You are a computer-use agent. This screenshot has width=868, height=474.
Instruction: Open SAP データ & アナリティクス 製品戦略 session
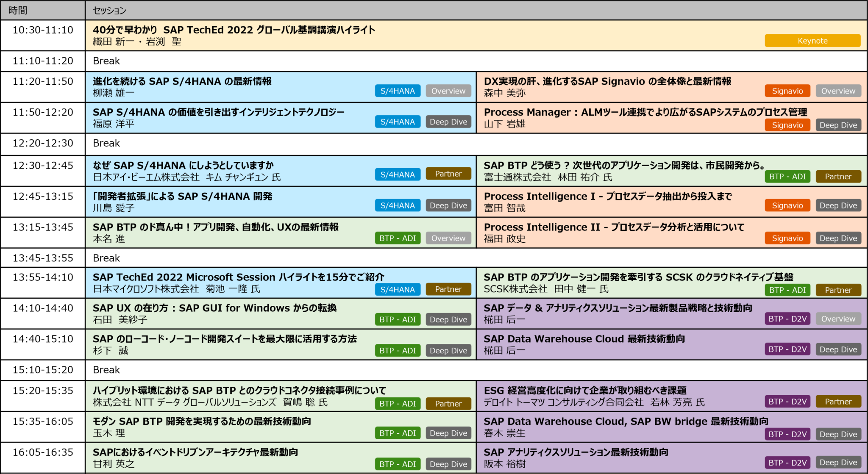tap(618, 308)
